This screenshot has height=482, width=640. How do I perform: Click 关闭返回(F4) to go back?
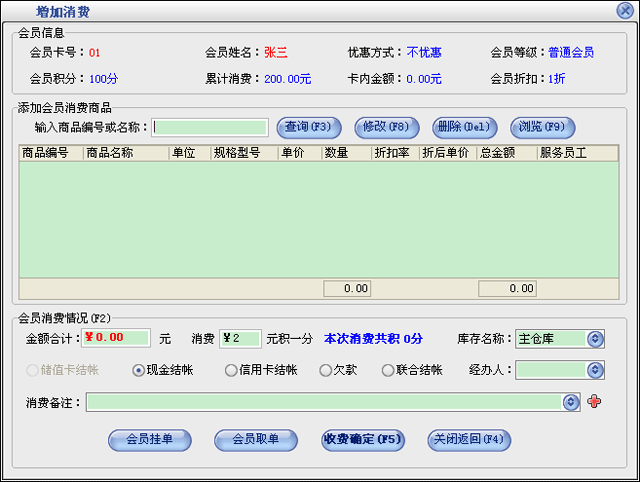[x=469, y=440]
